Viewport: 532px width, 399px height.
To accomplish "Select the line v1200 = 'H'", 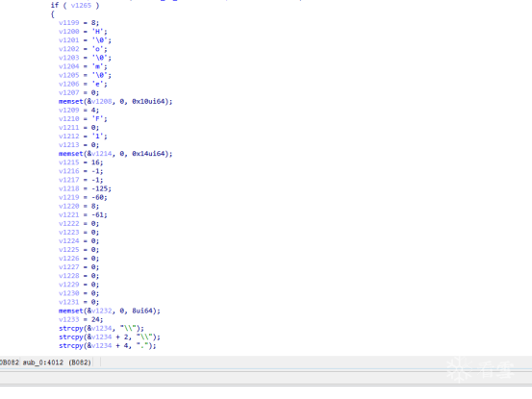I will (x=83, y=32).
